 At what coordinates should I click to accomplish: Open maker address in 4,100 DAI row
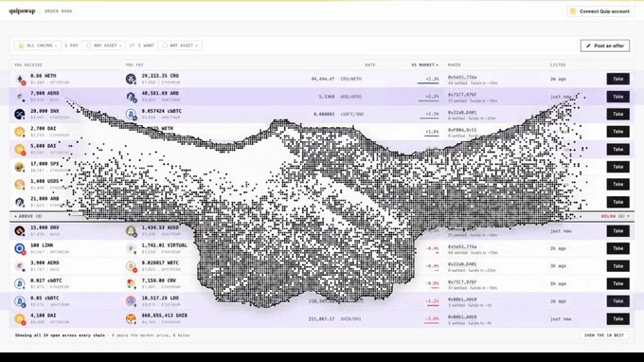tap(462, 317)
